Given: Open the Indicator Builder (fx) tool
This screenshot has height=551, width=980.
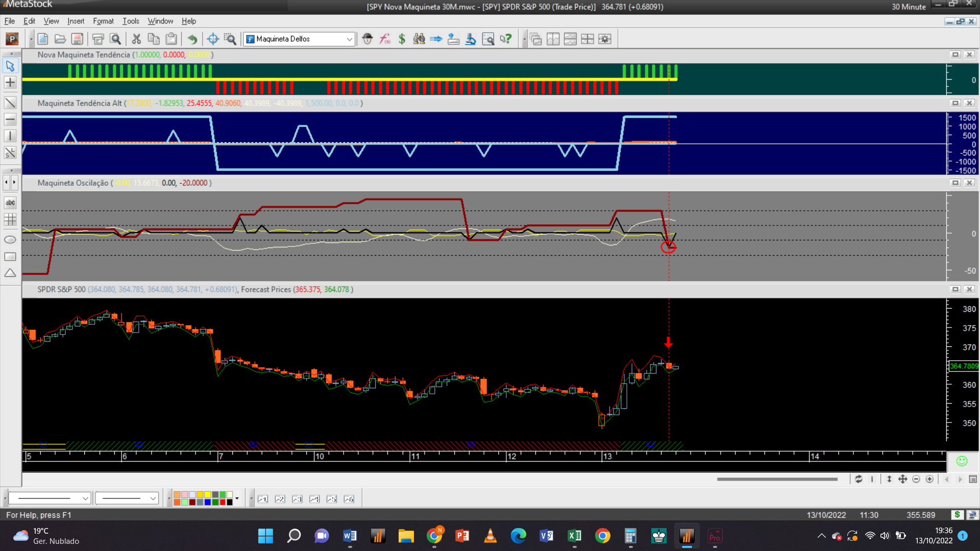Looking at the screenshot, I should click(385, 39).
